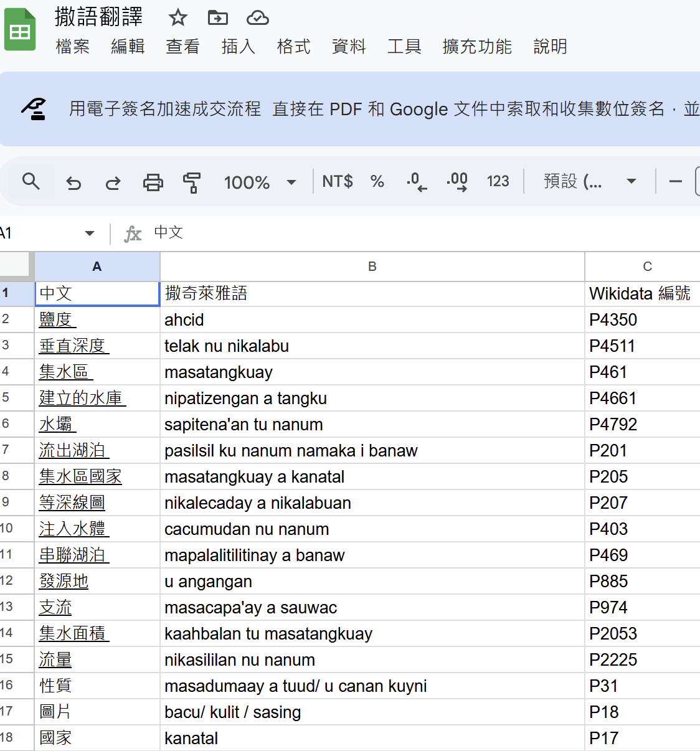This screenshot has width=700, height=751.
Task: Click the move to folder icon
Action: click(218, 17)
